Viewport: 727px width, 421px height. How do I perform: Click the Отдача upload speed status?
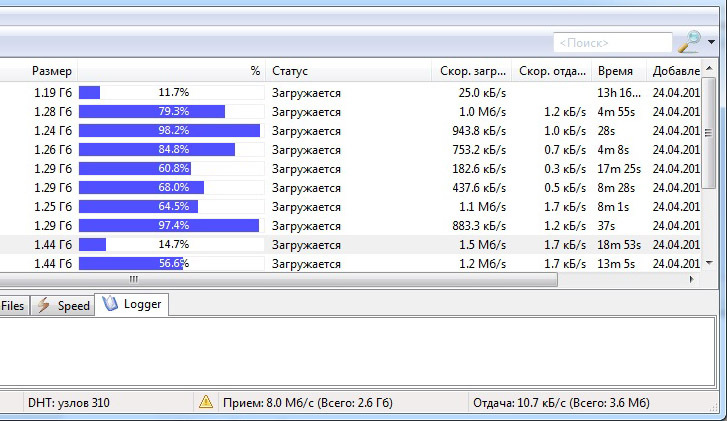tap(560, 403)
